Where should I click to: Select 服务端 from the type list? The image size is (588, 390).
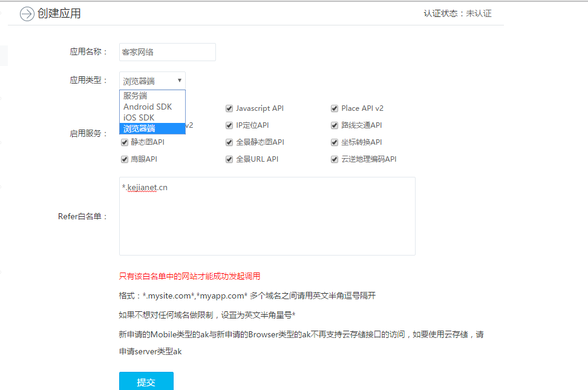pyautogui.click(x=152, y=96)
